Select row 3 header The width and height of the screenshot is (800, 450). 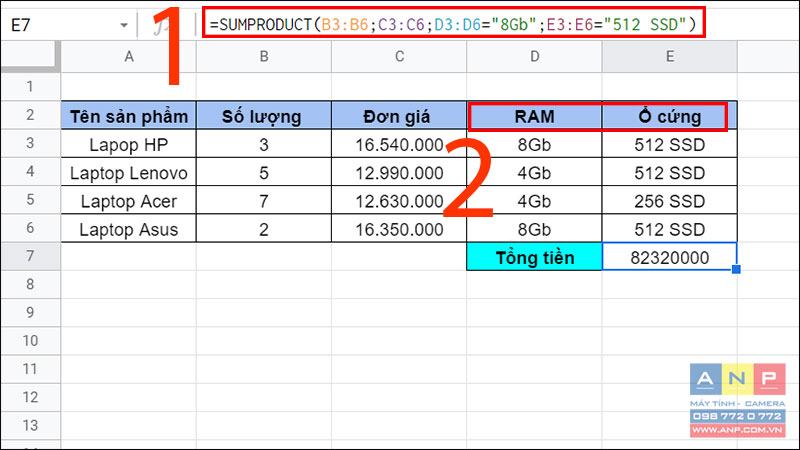click(x=31, y=143)
